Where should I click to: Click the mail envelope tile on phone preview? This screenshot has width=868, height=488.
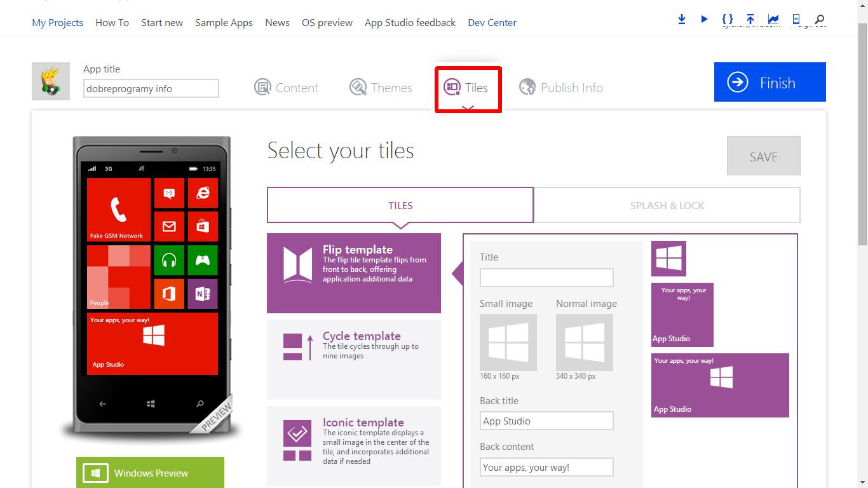(169, 226)
